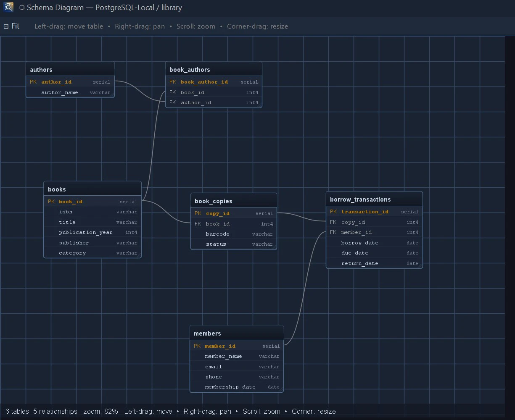Image resolution: width=515 pixels, height=420 pixels.
Task: Click the PK badge on member_id in members
Action: click(x=197, y=346)
